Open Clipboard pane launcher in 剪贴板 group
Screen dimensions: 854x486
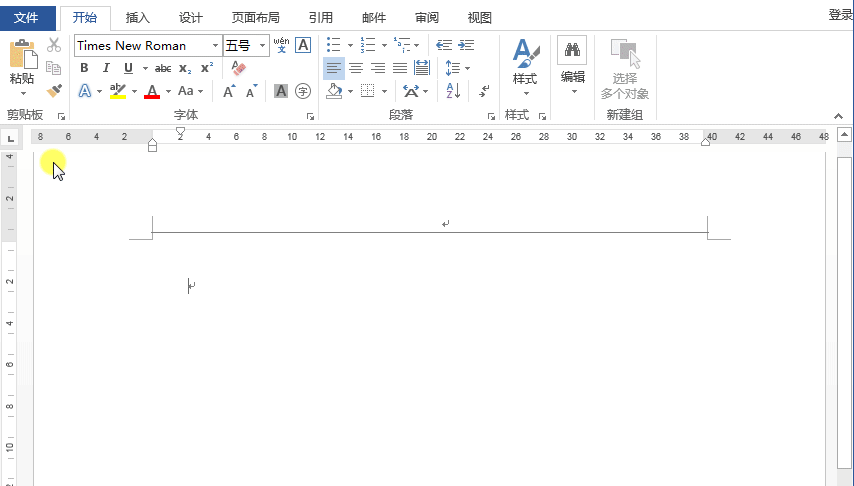pyautogui.click(x=62, y=116)
